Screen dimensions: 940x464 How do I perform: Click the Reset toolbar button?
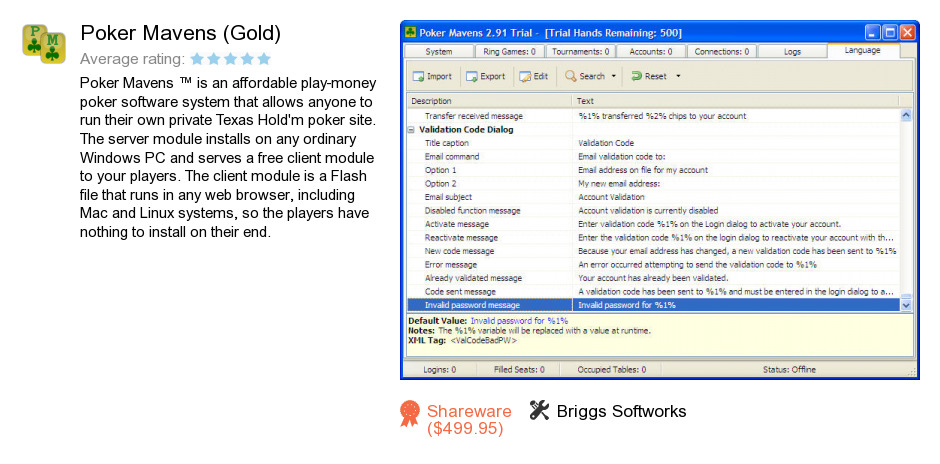(x=649, y=77)
